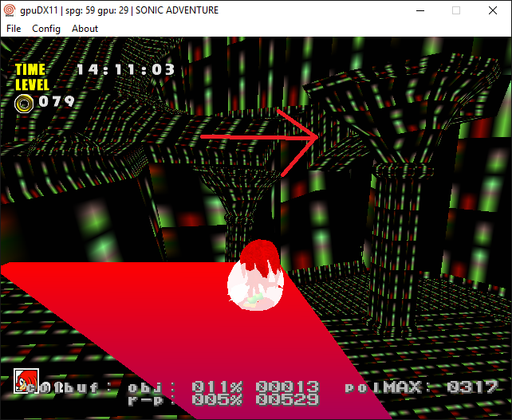Image resolution: width=512 pixels, height=420 pixels.
Task: Maximize the gpuDX11 emulator window
Action: (456, 10)
